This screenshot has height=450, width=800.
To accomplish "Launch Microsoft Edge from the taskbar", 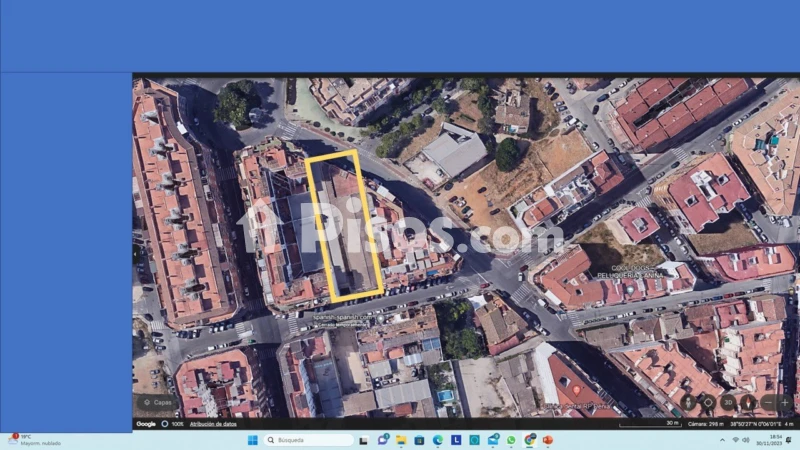I will pos(438,440).
